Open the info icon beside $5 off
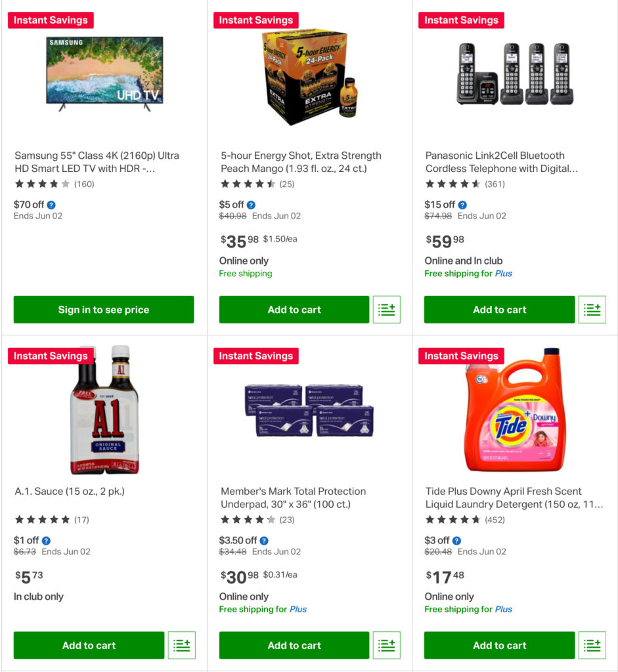Image resolution: width=618 pixels, height=672 pixels. [x=251, y=205]
